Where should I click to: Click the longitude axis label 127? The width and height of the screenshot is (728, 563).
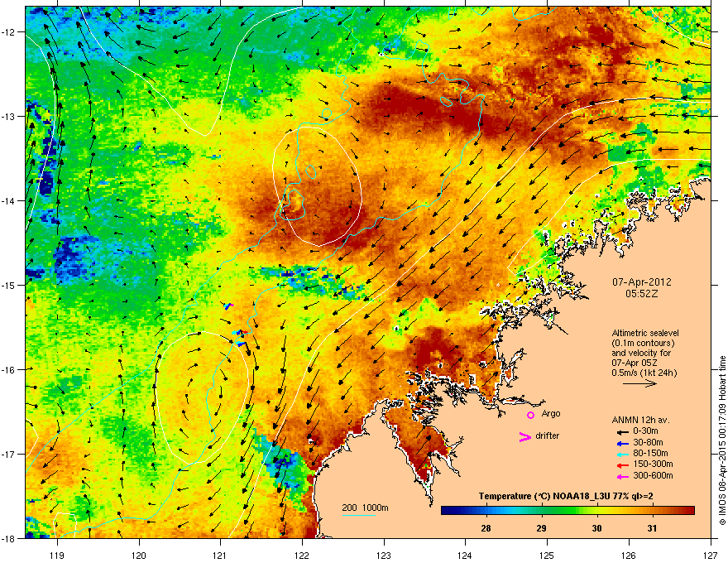(711, 555)
